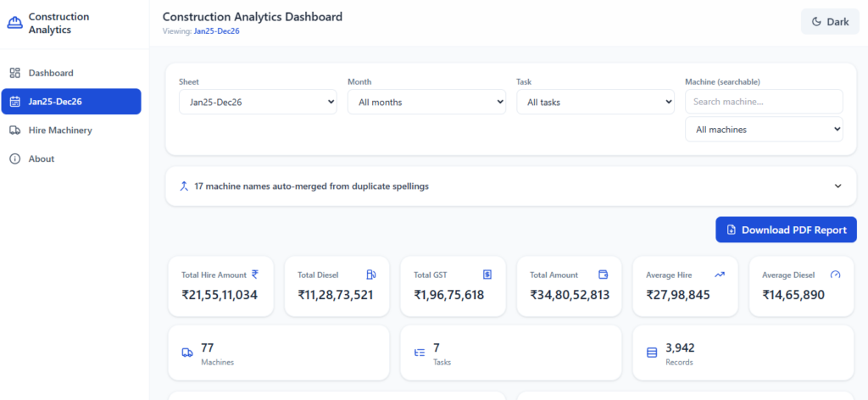The height and width of the screenshot is (400, 868).
Task: Click the Total Amount value ₹34,80,52,813
Action: [570, 295]
